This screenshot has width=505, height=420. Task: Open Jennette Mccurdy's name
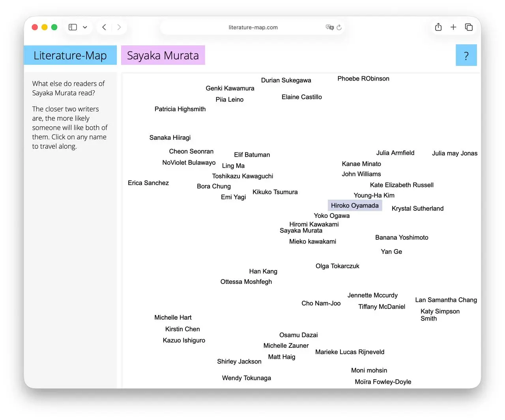point(372,295)
